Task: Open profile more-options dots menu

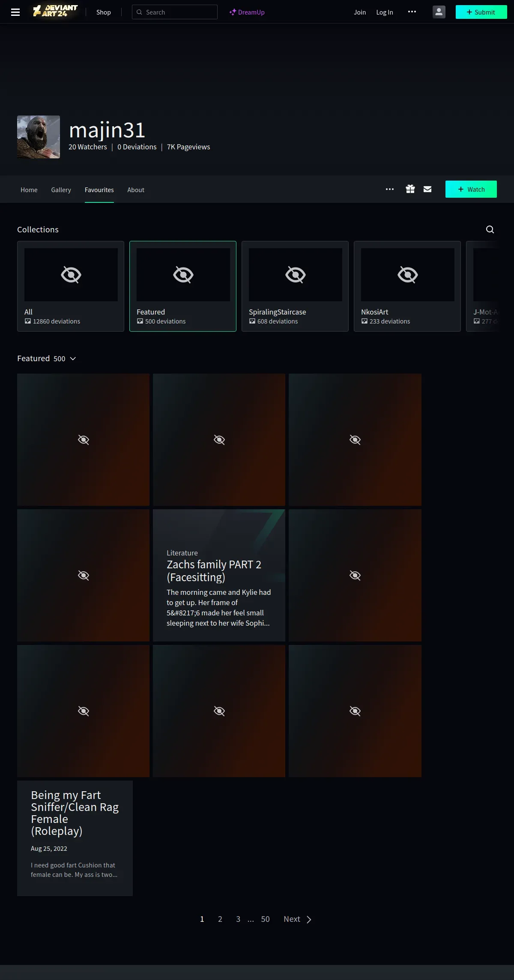Action: (390, 189)
